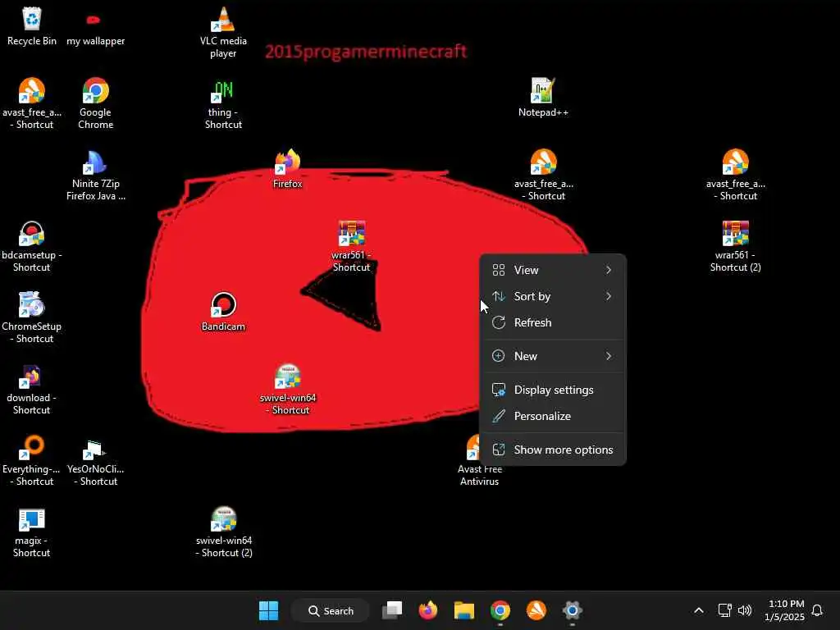Select the swivel-win64 - Shortcut (2) icon
The height and width of the screenshot is (630, 840).
[223, 531]
